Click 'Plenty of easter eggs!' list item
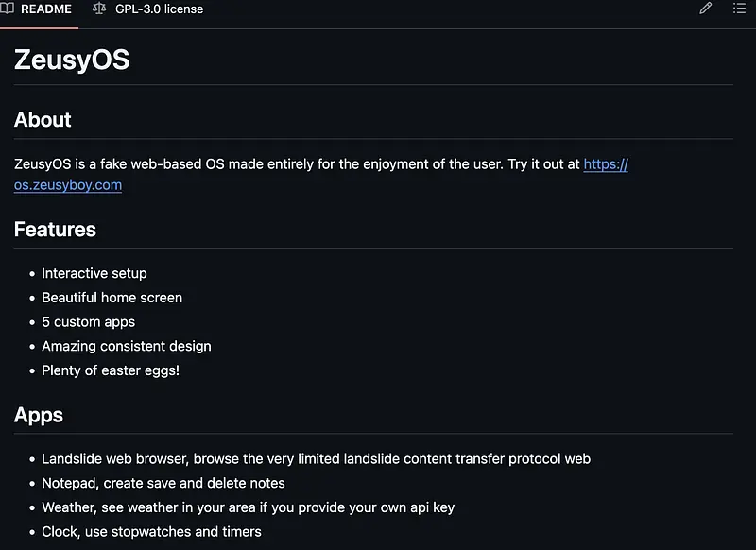 (x=111, y=370)
